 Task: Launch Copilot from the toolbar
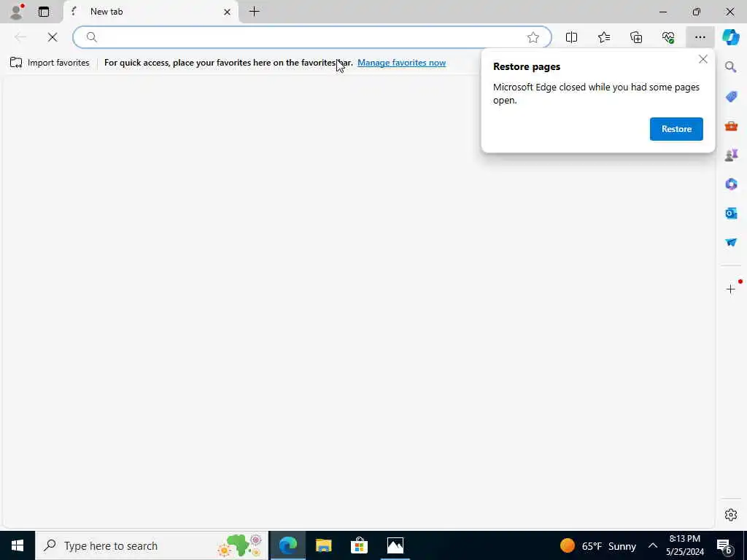730,37
